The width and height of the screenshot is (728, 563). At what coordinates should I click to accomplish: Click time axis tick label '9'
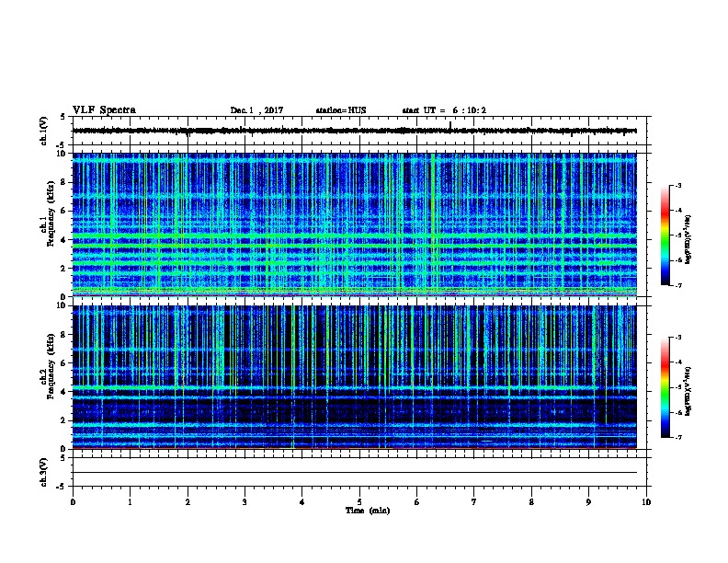[588, 501]
